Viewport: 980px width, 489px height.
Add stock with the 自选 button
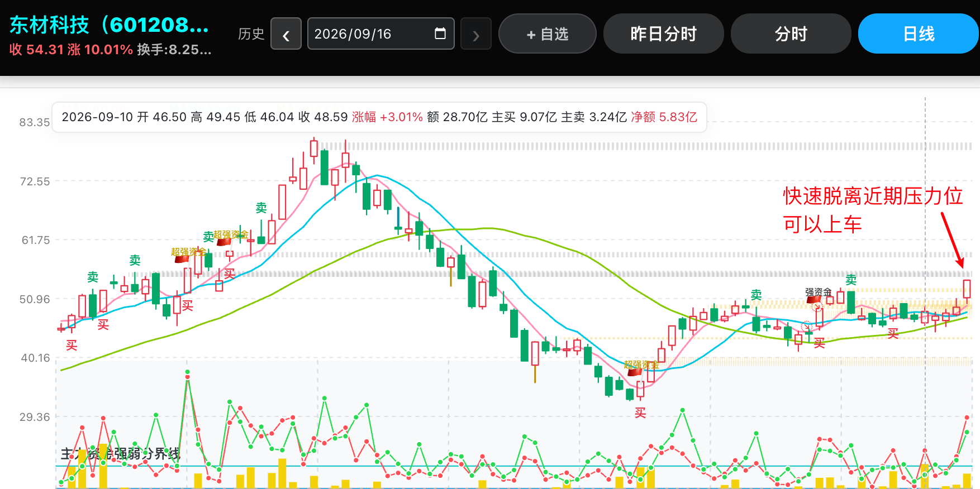548,34
